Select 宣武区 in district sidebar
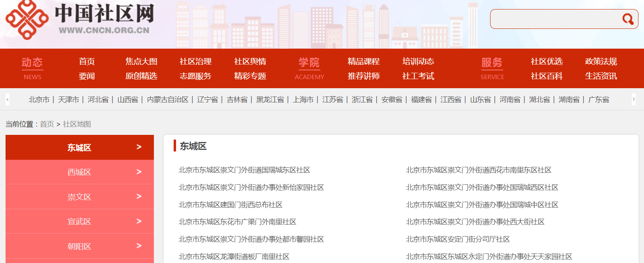The height and width of the screenshot is (263, 644). 80,221
